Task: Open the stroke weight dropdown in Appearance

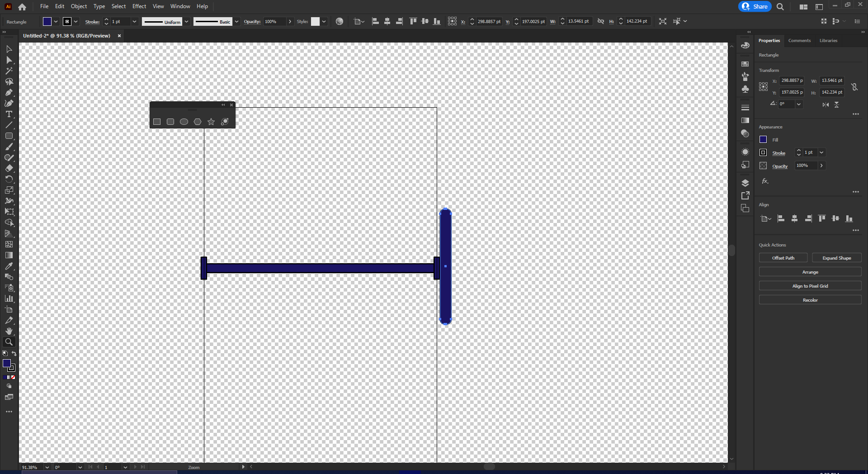Action: click(822, 152)
